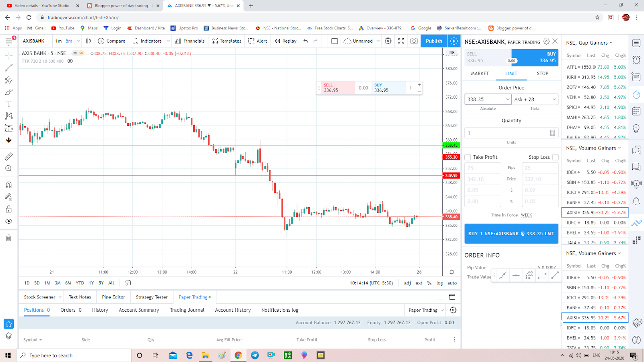The image size is (644, 362).
Task: Toggle percent scale on chart
Action: point(429,283)
